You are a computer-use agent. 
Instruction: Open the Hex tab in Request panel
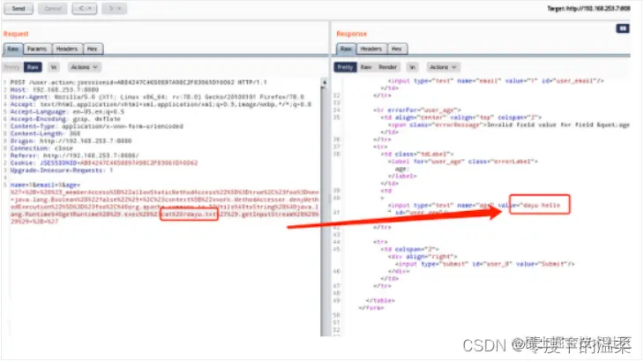(x=93, y=49)
